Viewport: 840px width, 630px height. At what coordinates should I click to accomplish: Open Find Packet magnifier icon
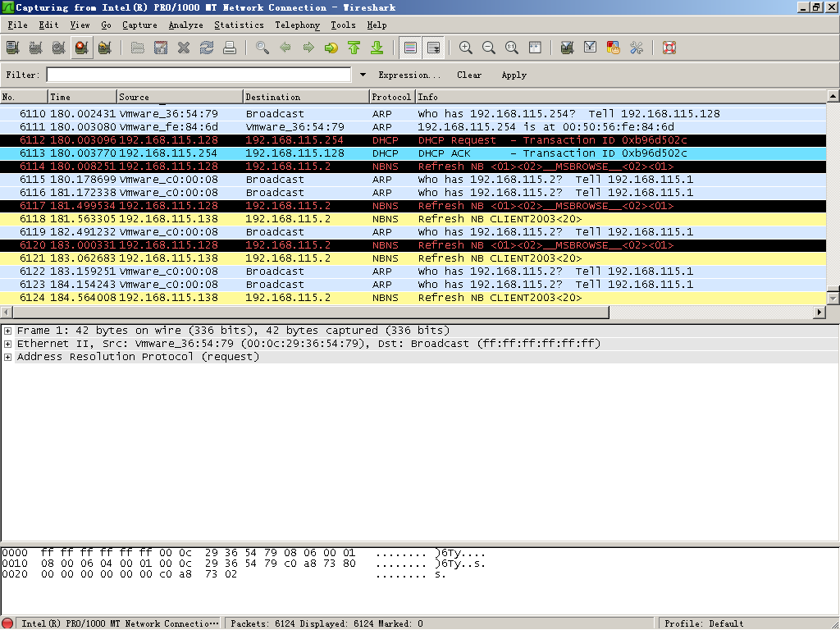tap(262, 48)
